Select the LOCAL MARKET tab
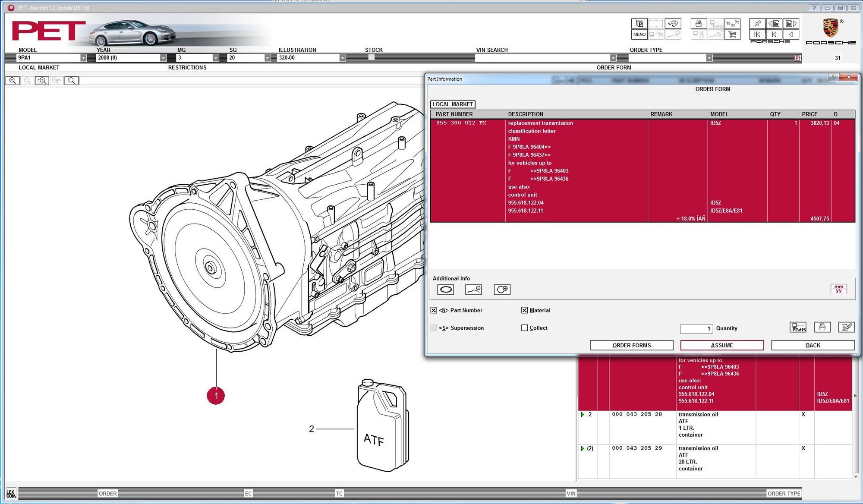Image resolution: width=863 pixels, height=504 pixels. [453, 104]
